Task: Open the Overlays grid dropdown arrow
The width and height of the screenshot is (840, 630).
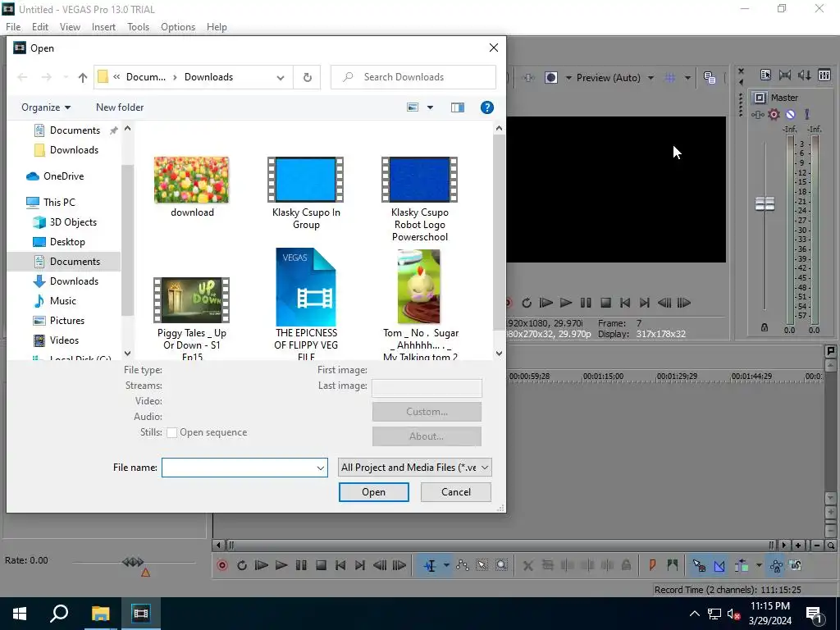Action: click(687, 78)
